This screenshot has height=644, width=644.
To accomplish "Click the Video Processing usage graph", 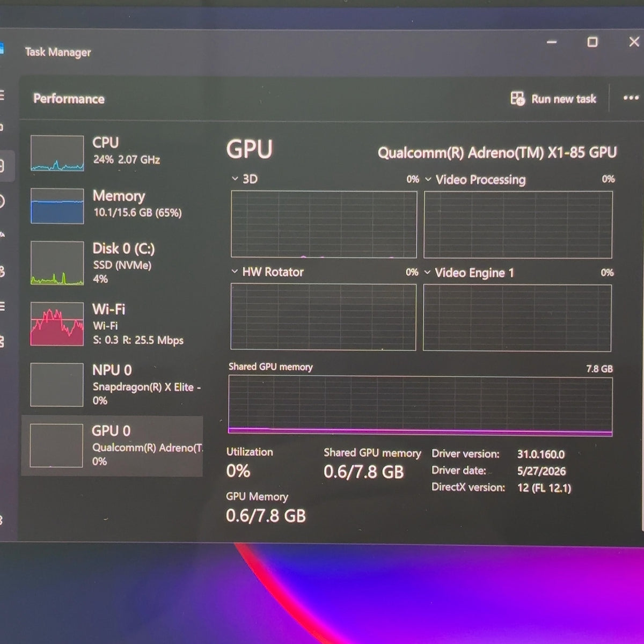I will [x=518, y=225].
